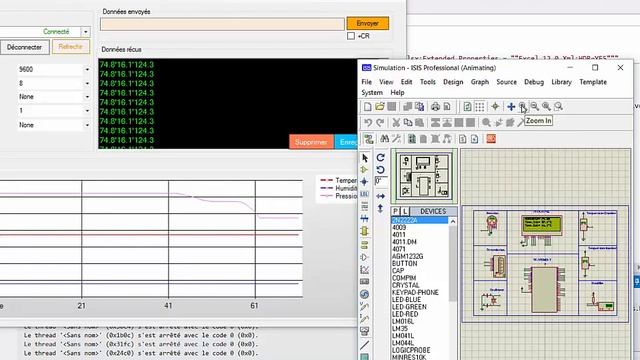The image size is (640, 360).
Task: Open the View menu in ISIS
Action: coord(386,82)
